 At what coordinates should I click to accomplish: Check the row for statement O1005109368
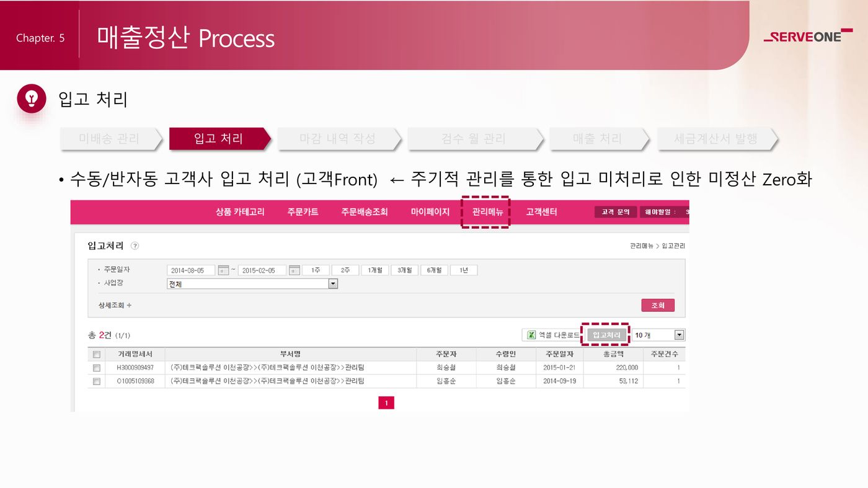point(96,381)
